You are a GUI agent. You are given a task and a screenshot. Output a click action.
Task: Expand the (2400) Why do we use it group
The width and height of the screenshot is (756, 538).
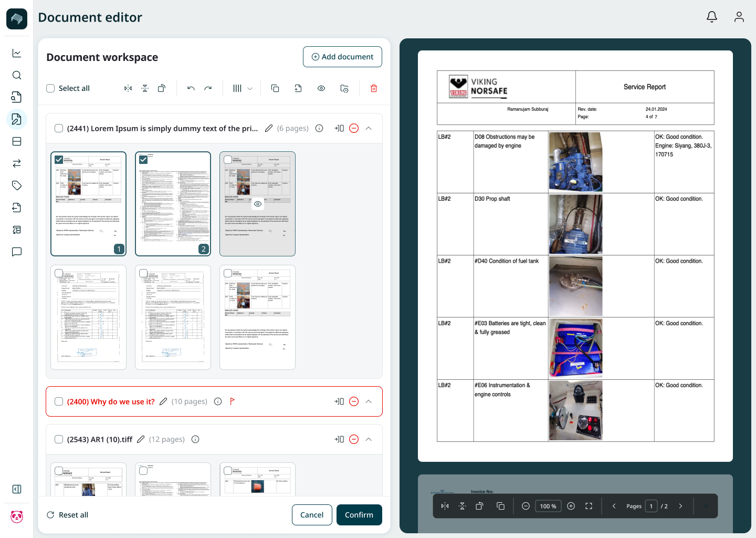(x=369, y=401)
